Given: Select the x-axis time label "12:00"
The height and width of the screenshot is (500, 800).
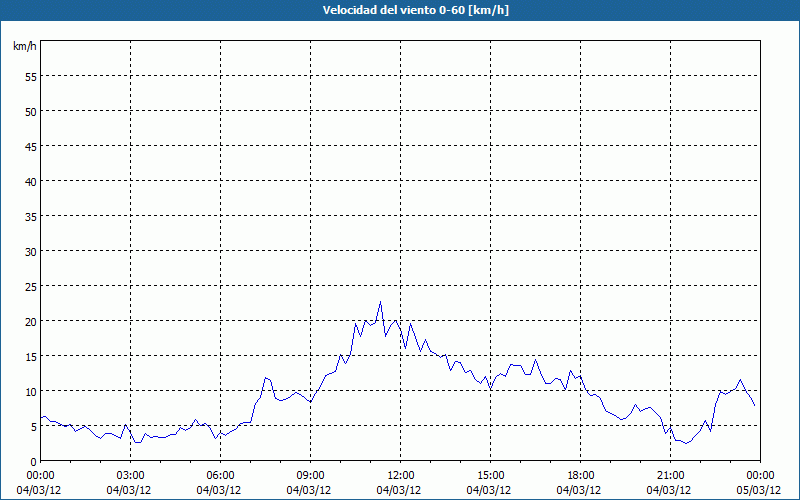Looking at the screenshot, I should pyautogui.click(x=401, y=476).
